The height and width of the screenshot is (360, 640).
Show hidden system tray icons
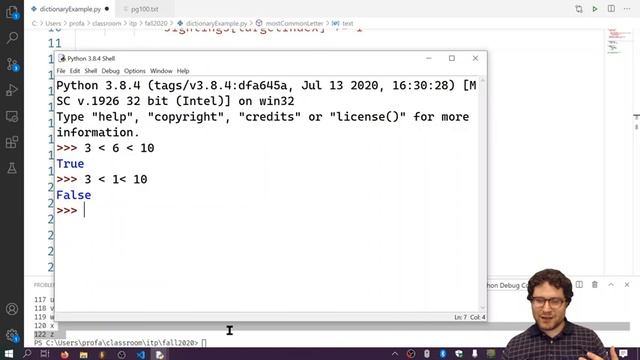(395, 354)
